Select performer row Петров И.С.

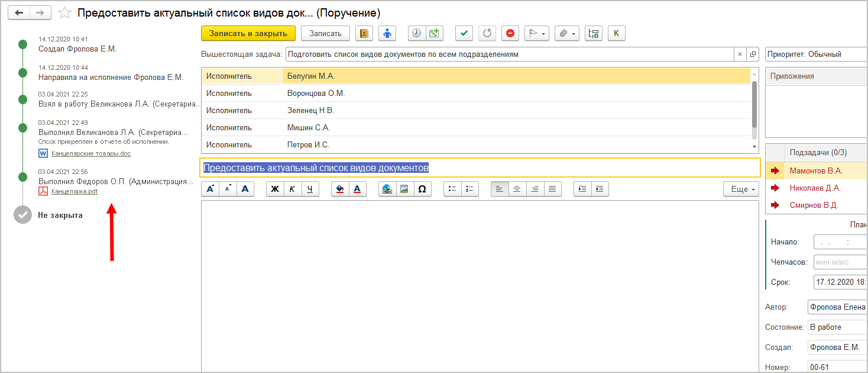476,144
